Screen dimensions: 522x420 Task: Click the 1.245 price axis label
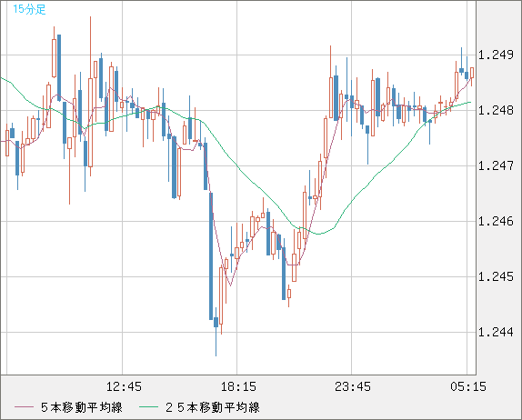pos(496,277)
